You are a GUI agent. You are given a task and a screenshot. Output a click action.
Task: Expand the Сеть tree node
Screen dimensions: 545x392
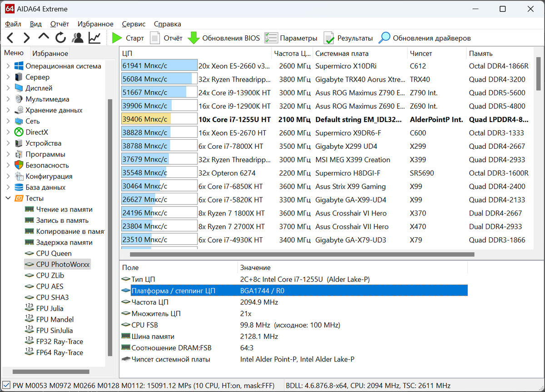[x=8, y=121]
